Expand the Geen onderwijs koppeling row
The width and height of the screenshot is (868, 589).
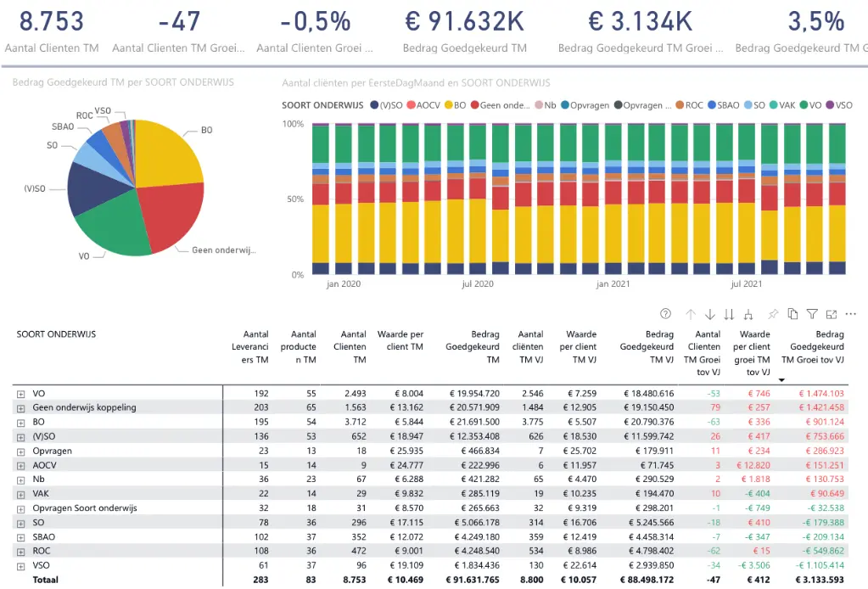(21, 408)
